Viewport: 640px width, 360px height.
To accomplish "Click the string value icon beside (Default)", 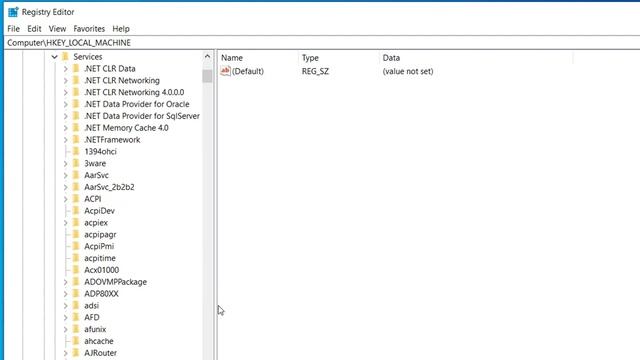I will [225, 71].
